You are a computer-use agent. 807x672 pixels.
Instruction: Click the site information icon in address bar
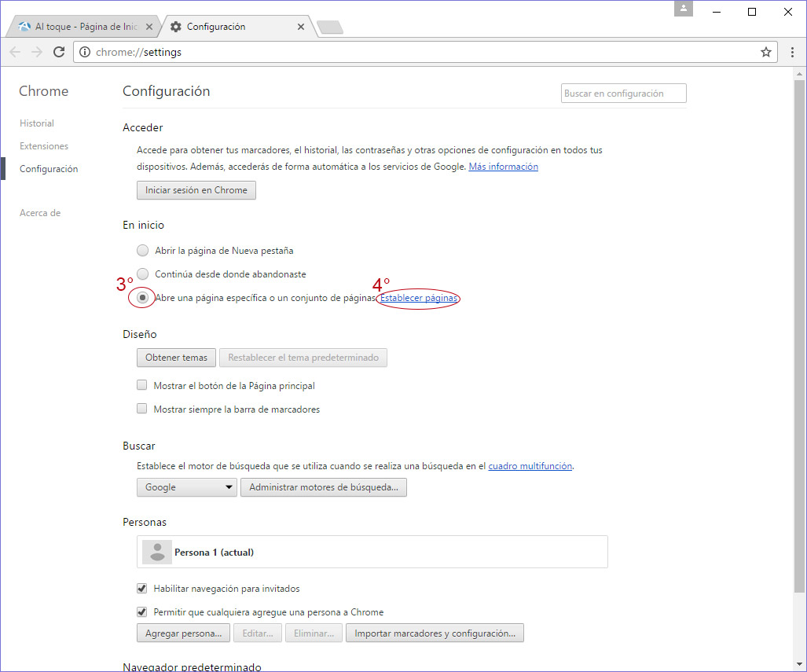85,52
